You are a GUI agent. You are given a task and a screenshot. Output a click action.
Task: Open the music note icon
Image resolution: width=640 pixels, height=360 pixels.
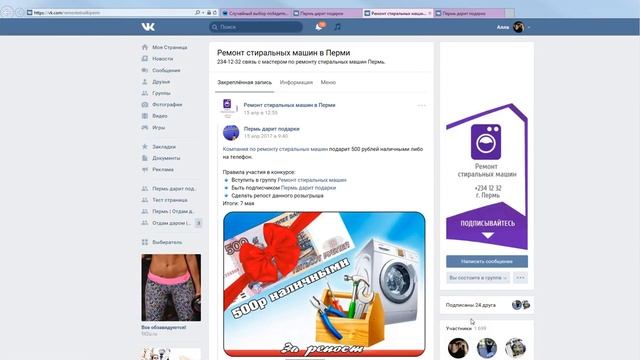(x=337, y=27)
